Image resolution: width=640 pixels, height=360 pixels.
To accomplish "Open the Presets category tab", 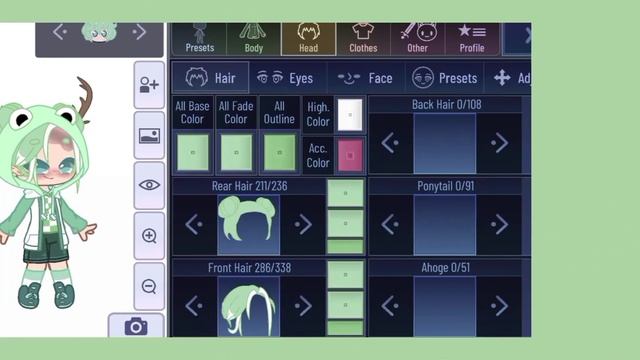I will (x=199, y=39).
